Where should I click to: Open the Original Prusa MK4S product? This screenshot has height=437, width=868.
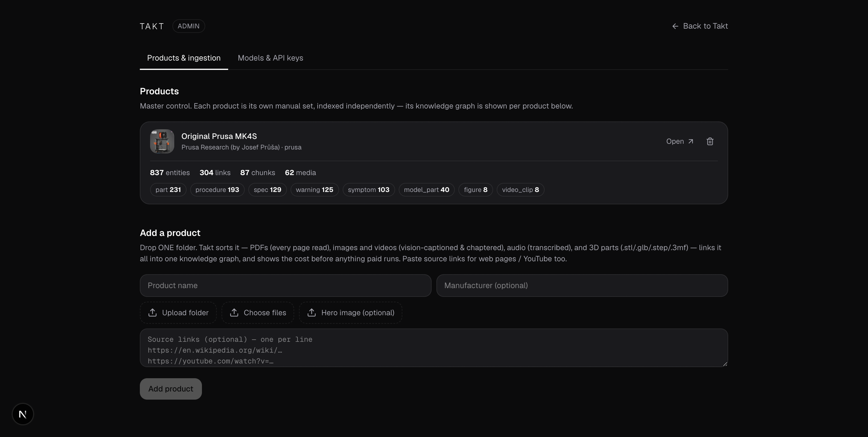coord(680,141)
